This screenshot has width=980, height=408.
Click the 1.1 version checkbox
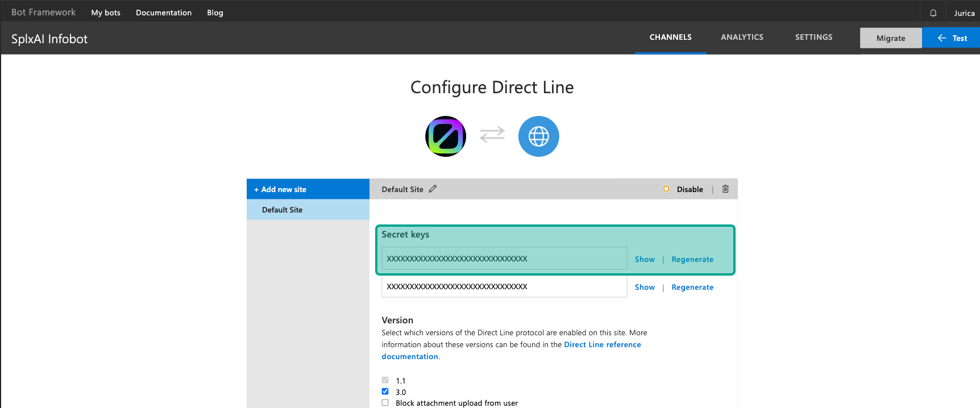[385, 380]
